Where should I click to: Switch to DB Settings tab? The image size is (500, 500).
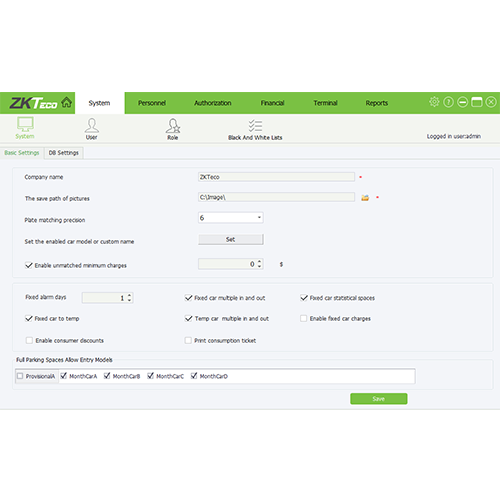(64, 153)
